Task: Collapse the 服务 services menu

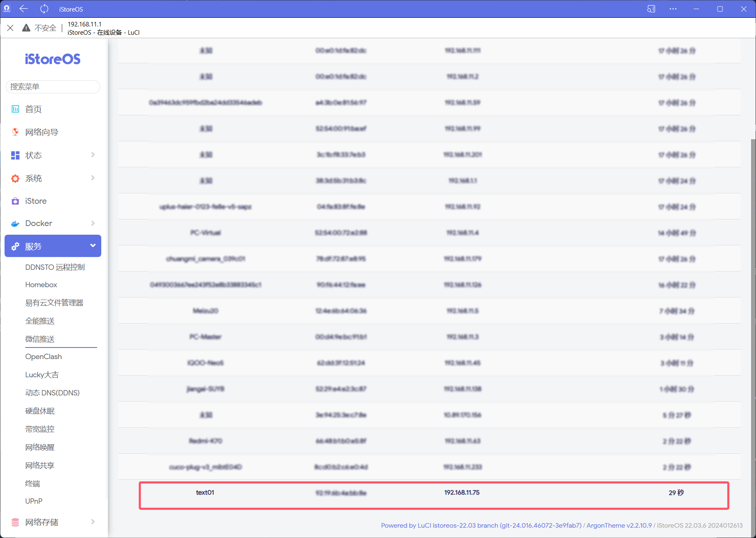Action: click(93, 246)
